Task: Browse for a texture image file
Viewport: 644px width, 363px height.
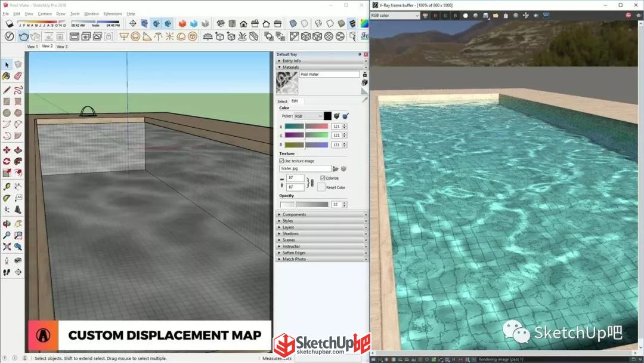Action: pos(336,168)
